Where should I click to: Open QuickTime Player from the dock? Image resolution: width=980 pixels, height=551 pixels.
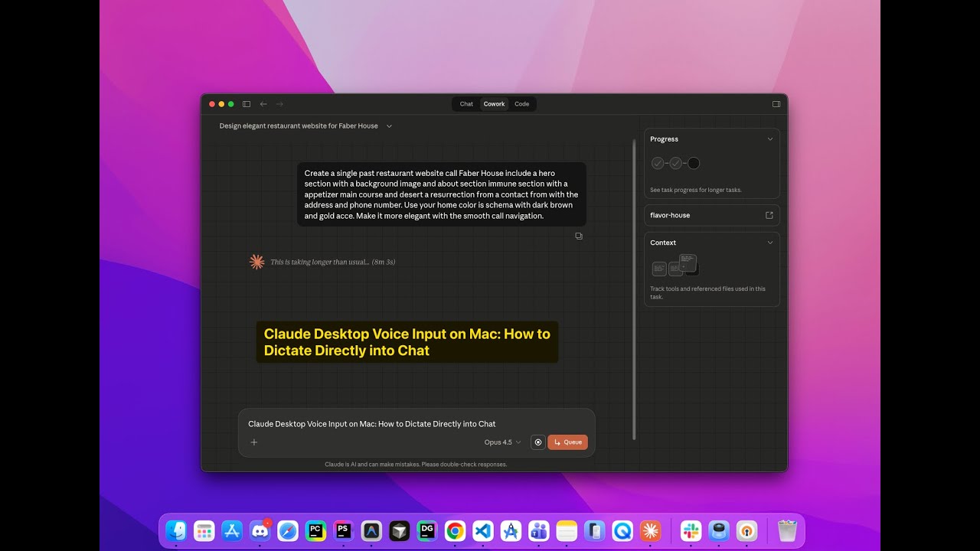click(x=622, y=530)
